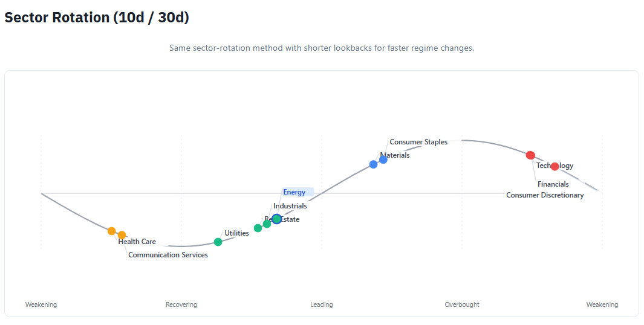Click the Industrials sector label
Viewport: 644px width, 325px height.
(290, 206)
